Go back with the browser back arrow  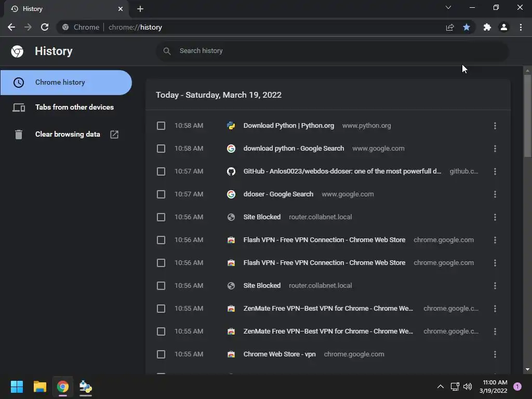click(11, 27)
